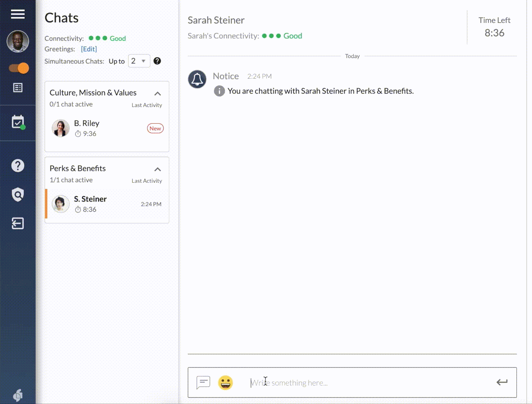
Task: Open the list document icon in sidebar
Action: (x=18, y=88)
